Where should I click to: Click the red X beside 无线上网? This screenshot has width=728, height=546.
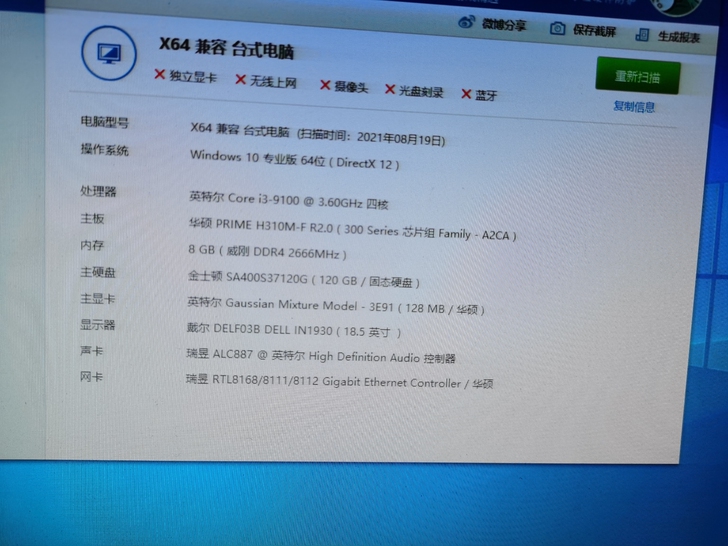[240, 79]
